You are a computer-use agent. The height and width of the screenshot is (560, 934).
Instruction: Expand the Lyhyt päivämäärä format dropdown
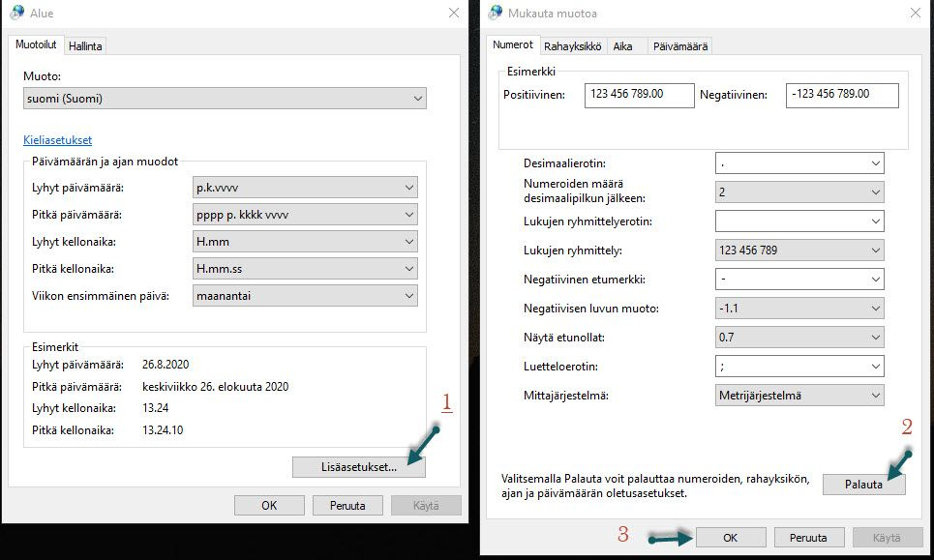305,188
